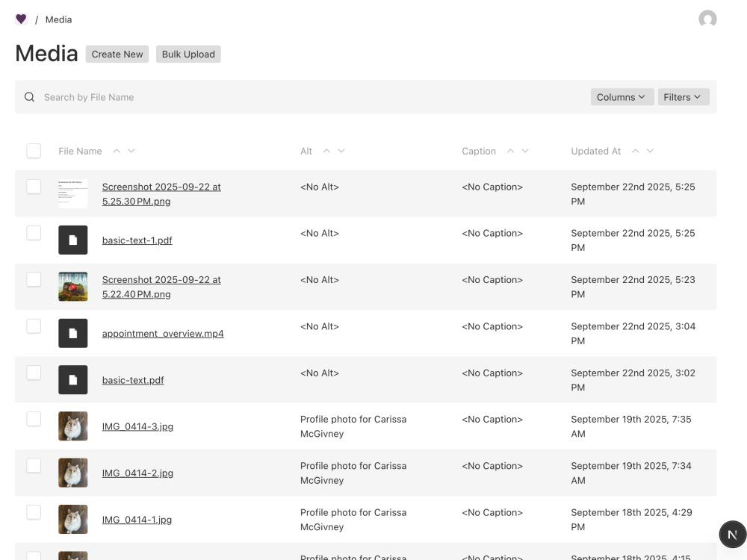The width and height of the screenshot is (747, 560).
Task: Select checkbox for Screenshot 5.25.30 PM.png row
Action: (x=34, y=186)
